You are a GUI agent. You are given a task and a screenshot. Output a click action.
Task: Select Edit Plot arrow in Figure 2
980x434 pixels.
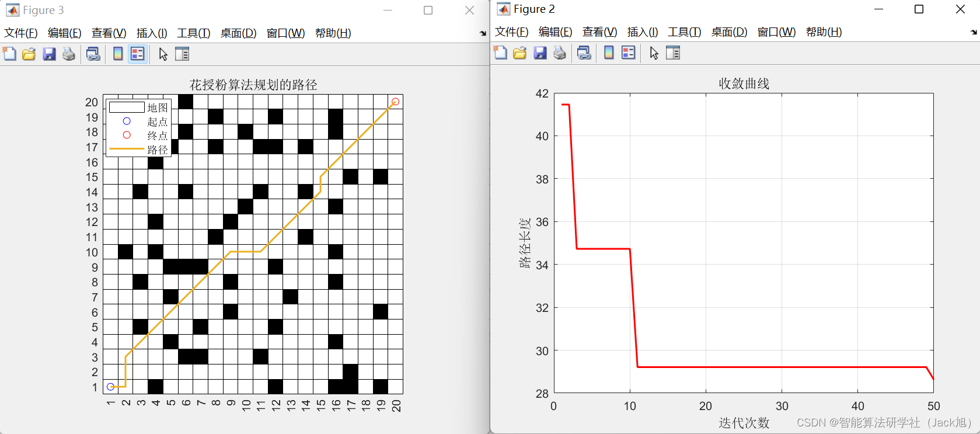[654, 53]
